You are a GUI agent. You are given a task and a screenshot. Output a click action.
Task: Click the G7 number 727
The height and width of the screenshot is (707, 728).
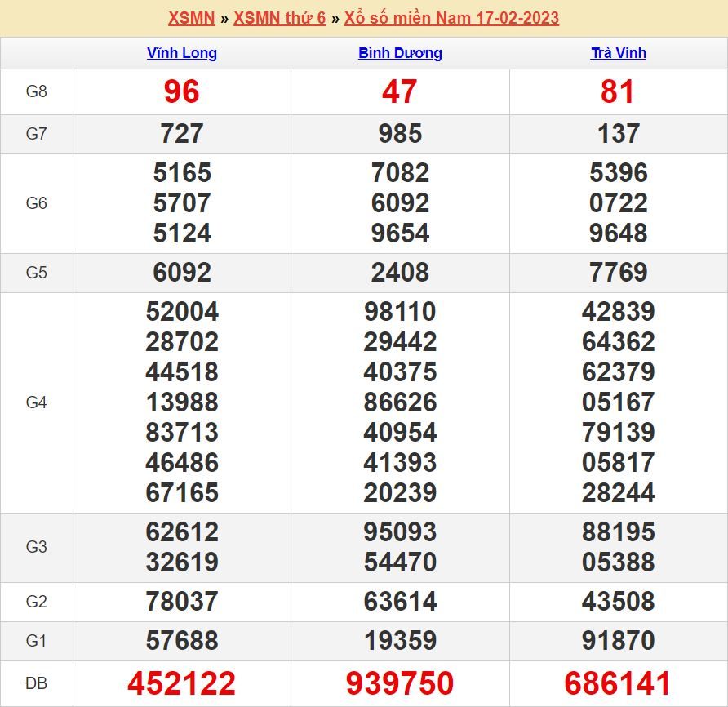click(x=182, y=134)
